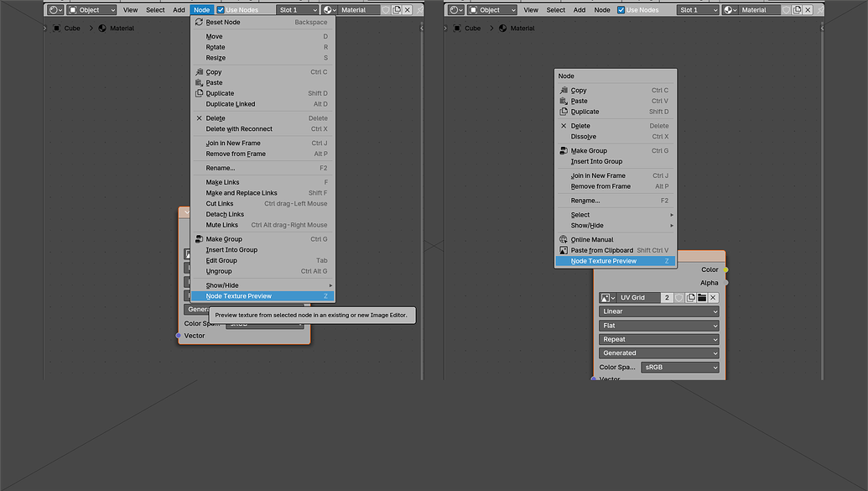This screenshot has width=868, height=491.
Task: Open editor type icon in left node editor
Action: (55, 10)
